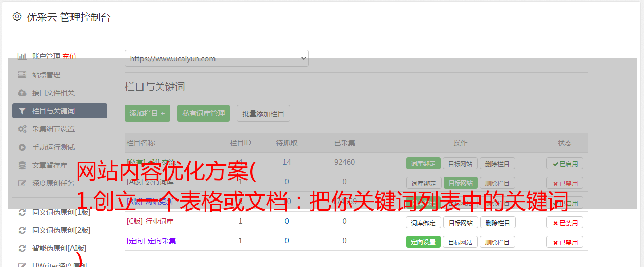Click the 栏目ID column header
Image resolution: width=644 pixels, height=267 pixels.
coord(240,143)
